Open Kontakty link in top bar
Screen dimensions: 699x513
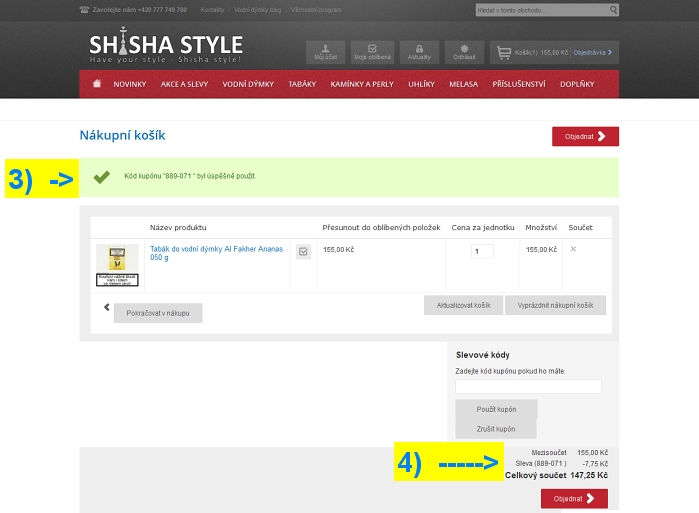coord(212,10)
